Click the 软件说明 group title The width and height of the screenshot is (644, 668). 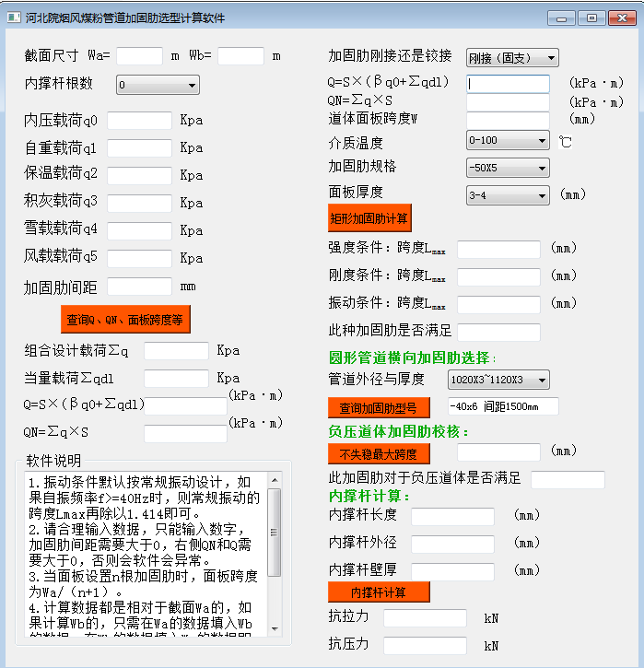tap(53, 461)
